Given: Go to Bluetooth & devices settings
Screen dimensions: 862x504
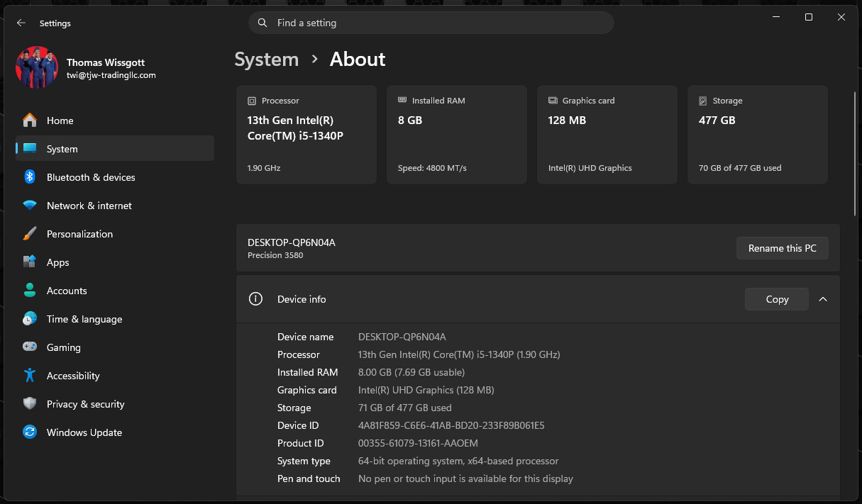Looking at the screenshot, I should [x=115, y=177].
